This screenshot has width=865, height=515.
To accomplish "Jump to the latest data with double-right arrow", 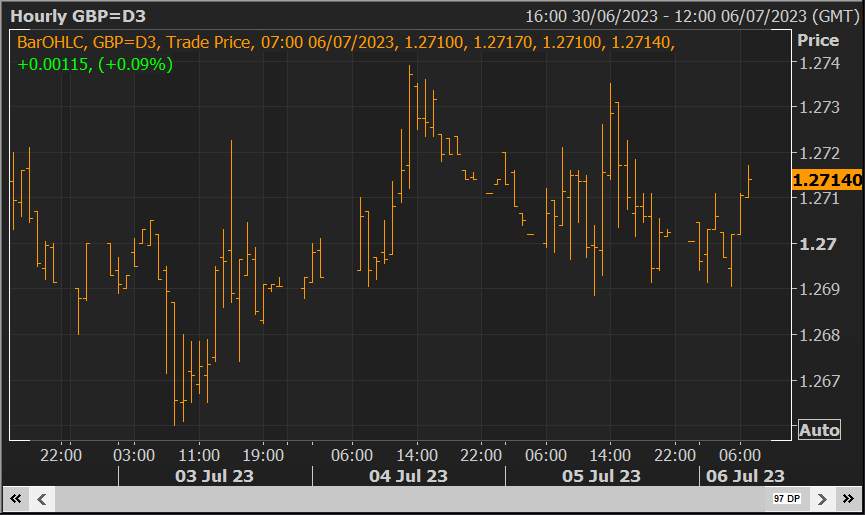I will click(848, 499).
